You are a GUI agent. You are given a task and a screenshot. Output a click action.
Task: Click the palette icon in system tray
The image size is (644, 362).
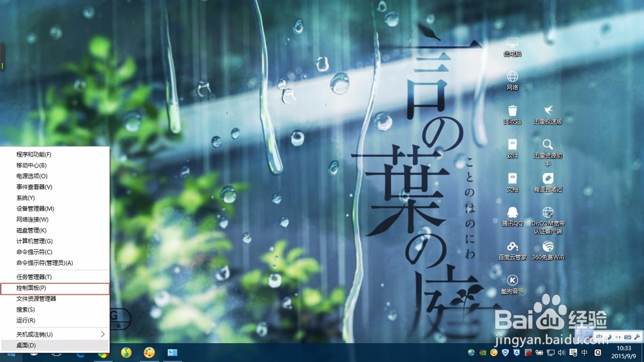pos(494,352)
